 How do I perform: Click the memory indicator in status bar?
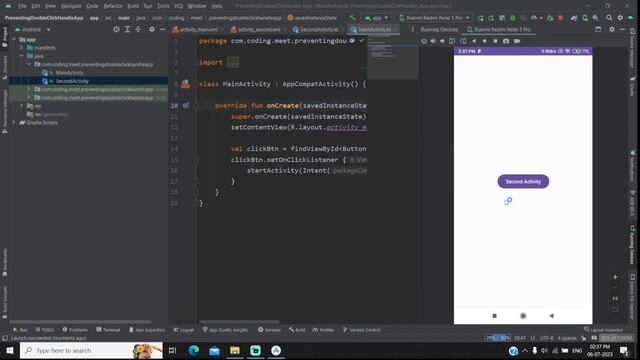(x=616, y=338)
